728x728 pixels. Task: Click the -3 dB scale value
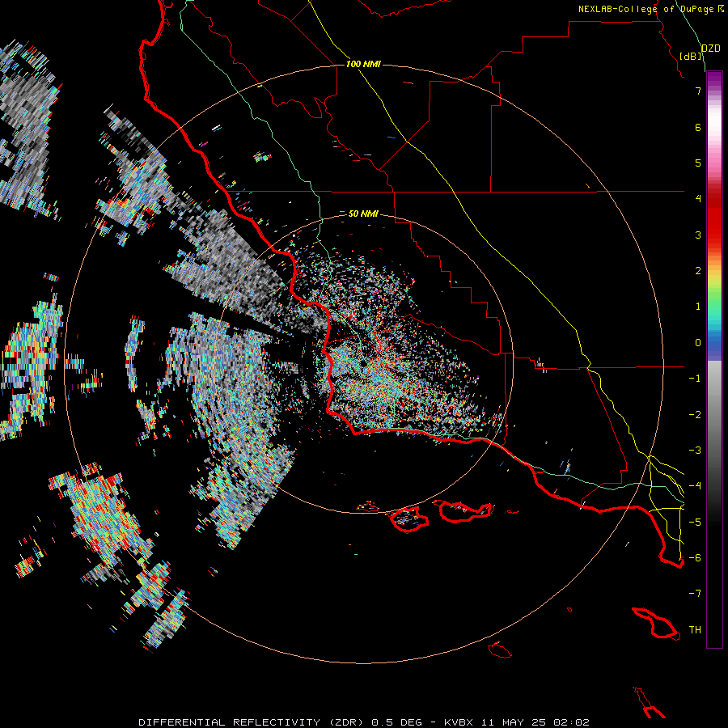[x=695, y=451]
